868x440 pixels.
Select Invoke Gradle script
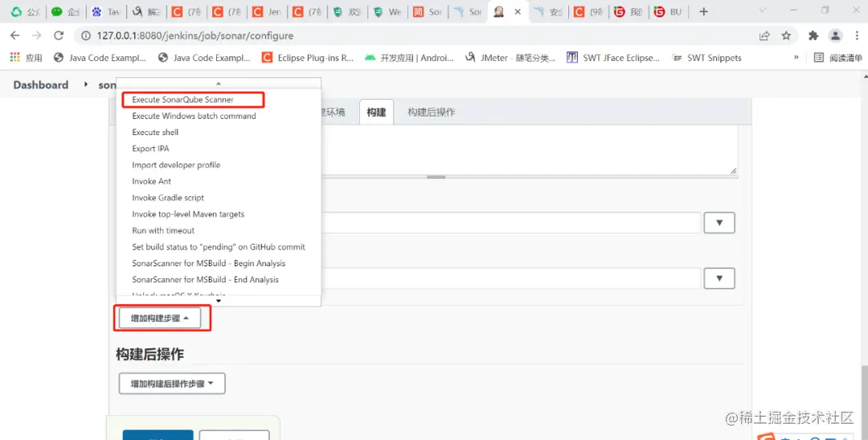(x=168, y=197)
